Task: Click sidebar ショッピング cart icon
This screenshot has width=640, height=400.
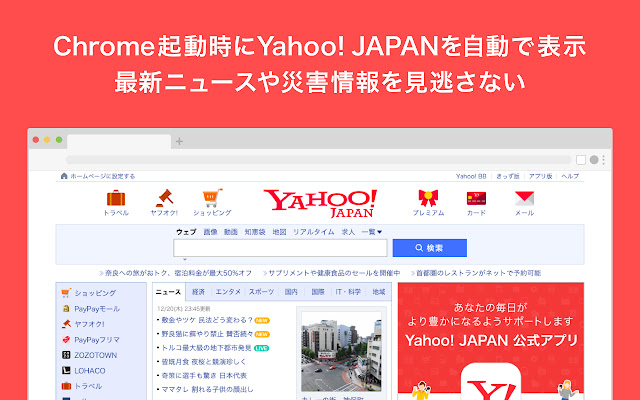Action: [66, 293]
